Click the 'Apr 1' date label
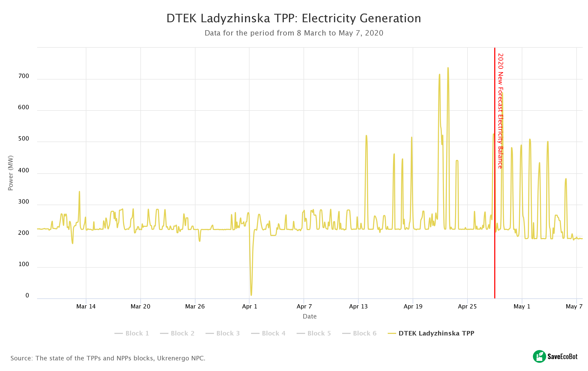Image resolution: width=588 pixels, height=371 pixels. pyautogui.click(x=250, y=307)
